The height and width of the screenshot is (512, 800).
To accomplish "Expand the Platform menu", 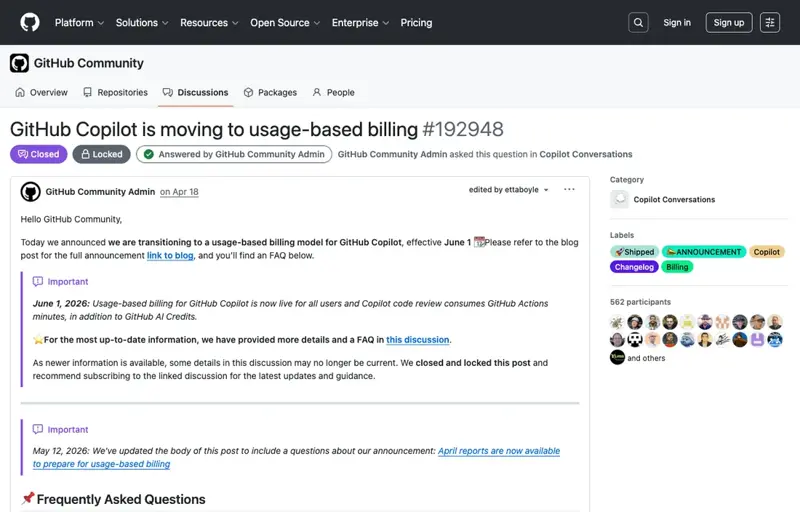I will [79, 22].
